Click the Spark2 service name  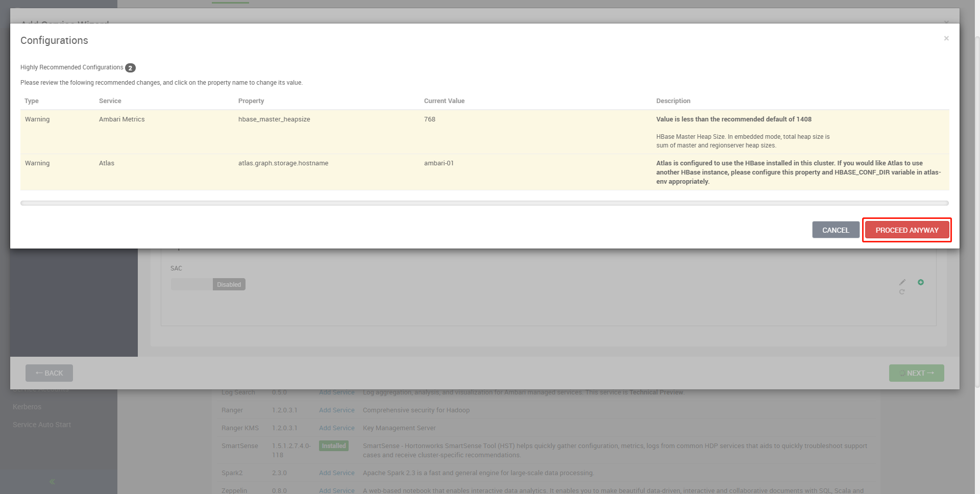(232, 473)
